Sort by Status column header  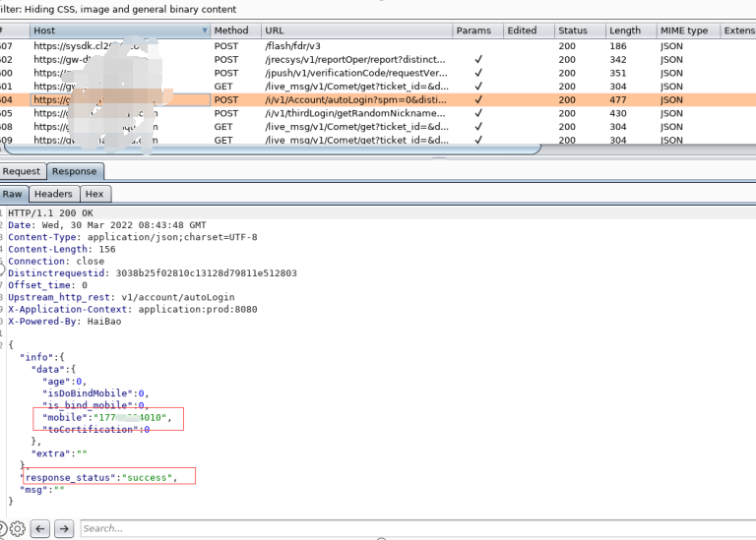coord(580,30)
